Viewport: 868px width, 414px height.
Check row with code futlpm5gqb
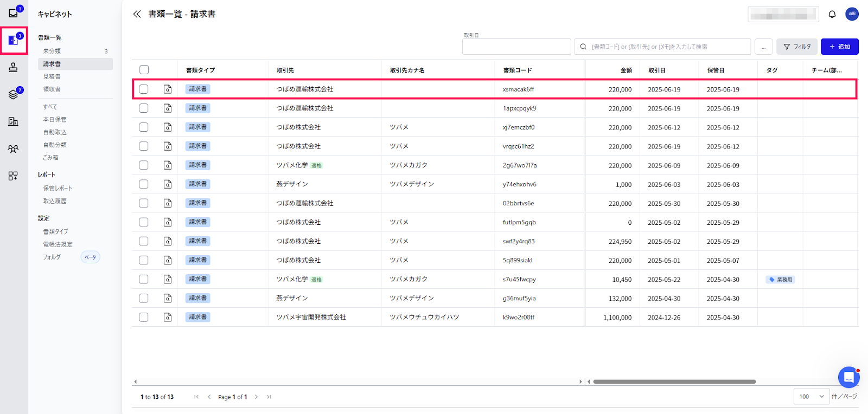pyautogui.click(x=144, y=222)
